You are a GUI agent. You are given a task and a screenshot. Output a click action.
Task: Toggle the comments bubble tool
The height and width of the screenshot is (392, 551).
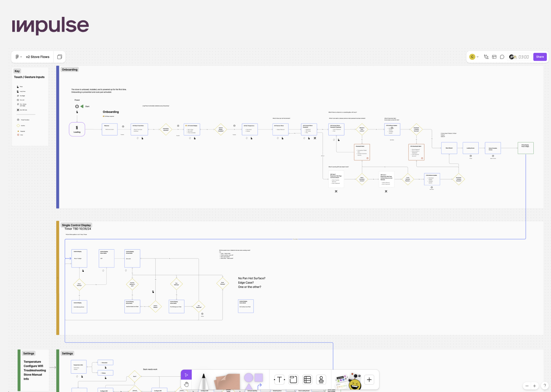coord(502,57)
